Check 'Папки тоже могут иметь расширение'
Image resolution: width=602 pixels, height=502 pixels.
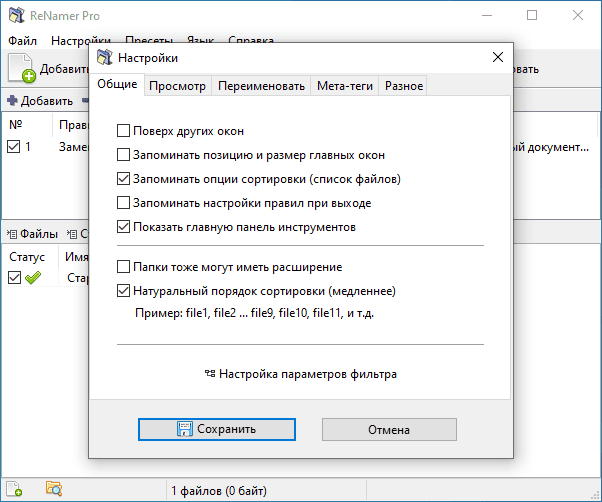pyautogui.click(x=123, y=267)
